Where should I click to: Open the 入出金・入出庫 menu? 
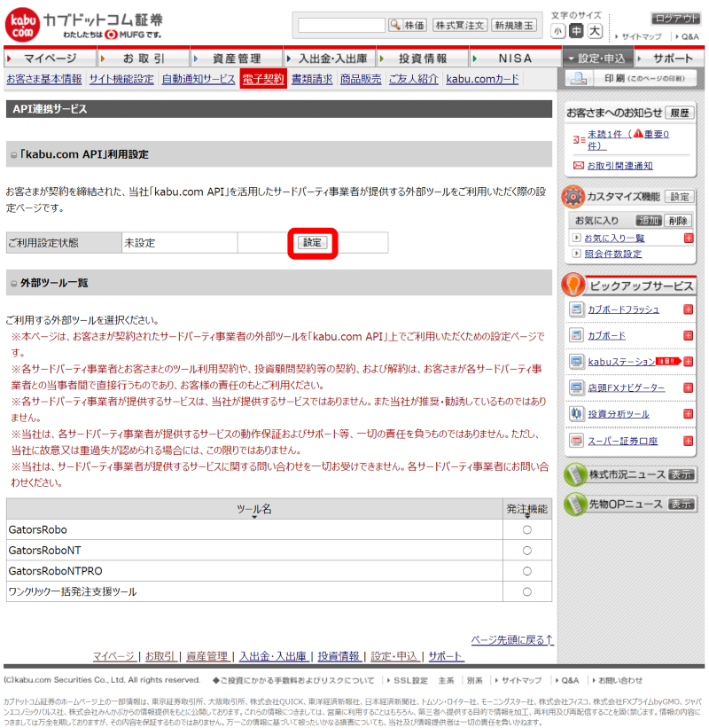click(330, 59)
